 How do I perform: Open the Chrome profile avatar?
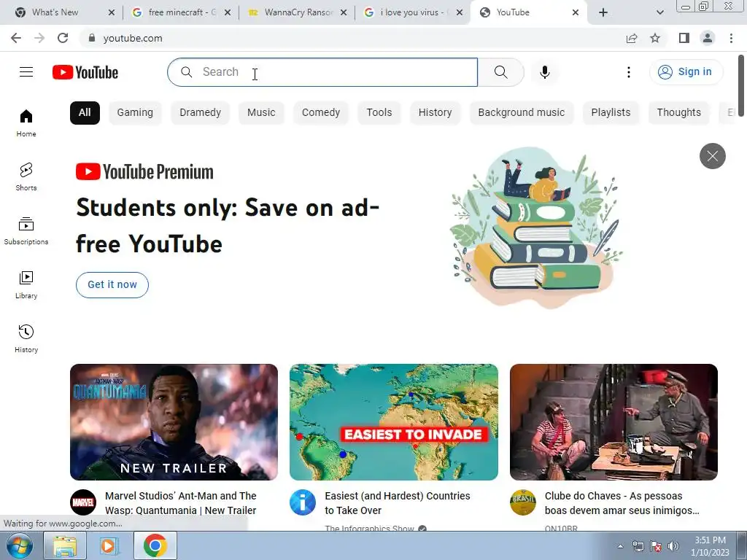[708, 38]
